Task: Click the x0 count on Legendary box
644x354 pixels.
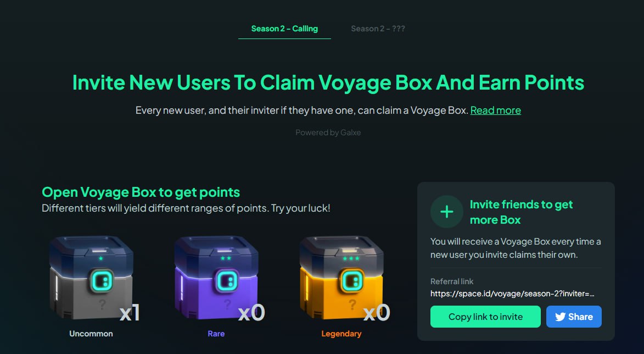Action: [377, 313]
